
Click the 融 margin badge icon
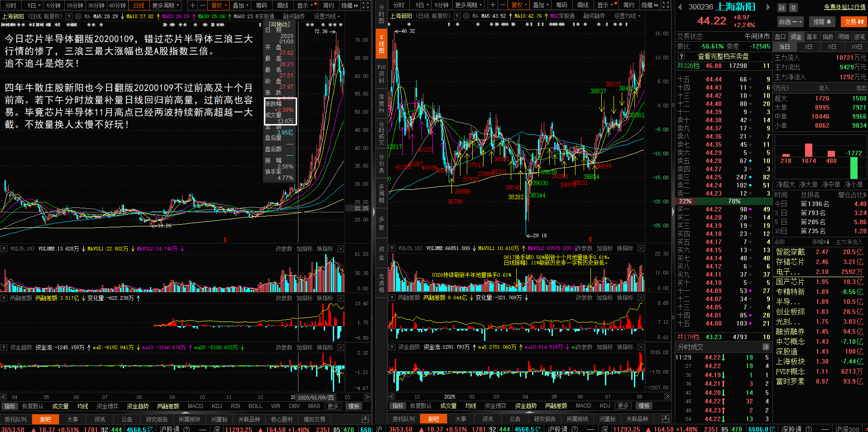click(782, 8)
